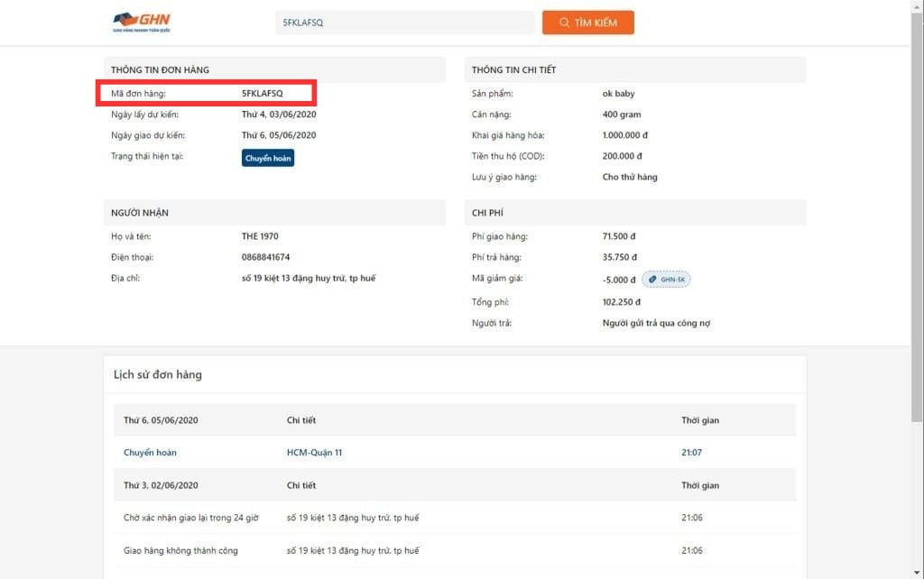Screen dimensions: 924x579
Task: Click the NGƯỜI NHẬN section header
Action: tap(140, 213)
